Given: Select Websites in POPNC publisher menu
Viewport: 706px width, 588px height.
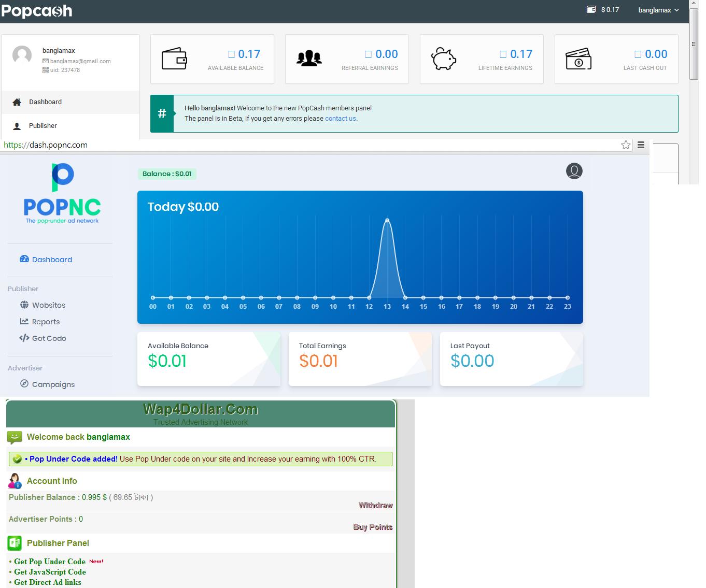Looking at the screenshot, I should point(48,305).
